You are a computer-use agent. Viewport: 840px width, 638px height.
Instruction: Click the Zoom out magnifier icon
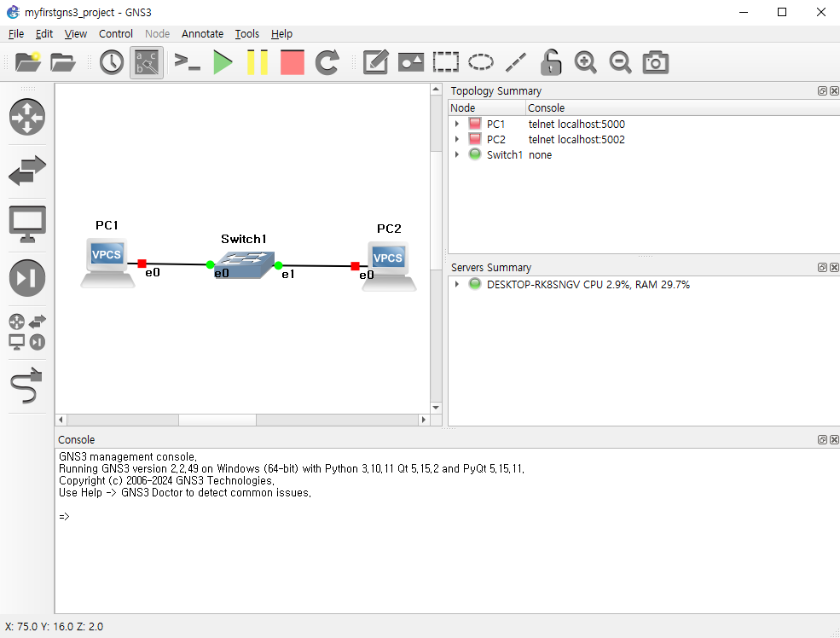click(620, 62)
